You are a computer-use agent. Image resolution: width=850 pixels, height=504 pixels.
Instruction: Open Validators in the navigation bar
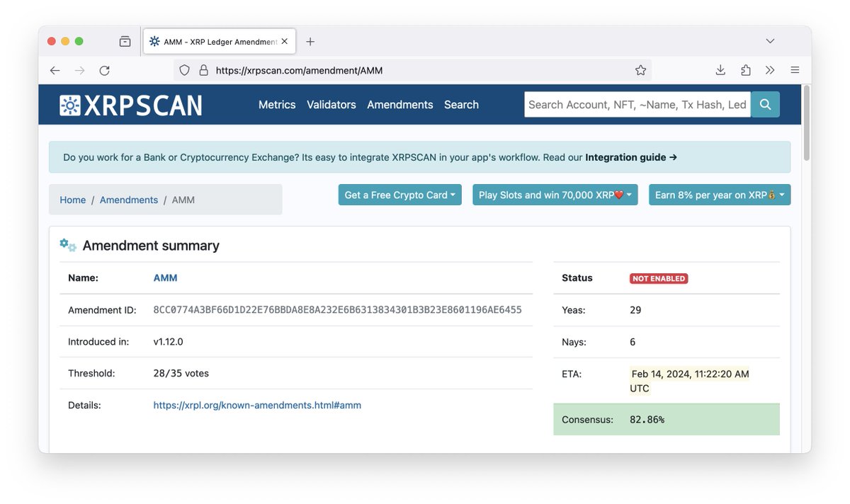pyautogui.click(x=331, y=105)
